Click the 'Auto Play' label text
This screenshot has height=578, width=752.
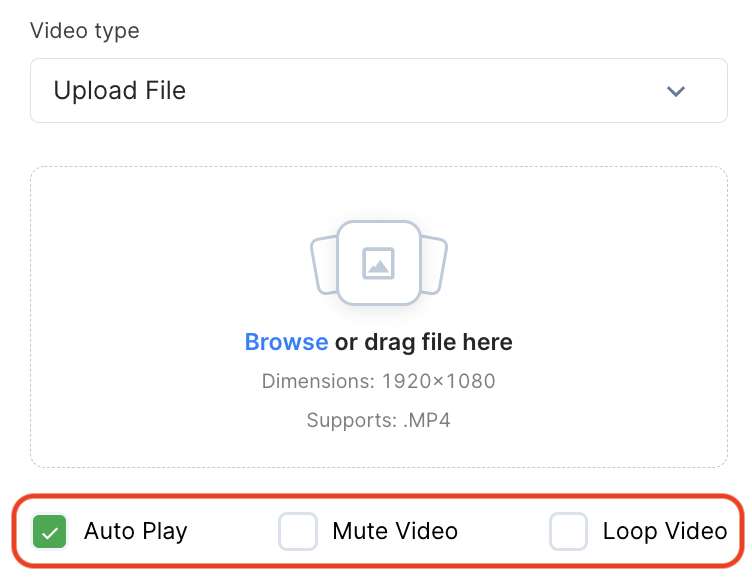click(x=136, y=532)
